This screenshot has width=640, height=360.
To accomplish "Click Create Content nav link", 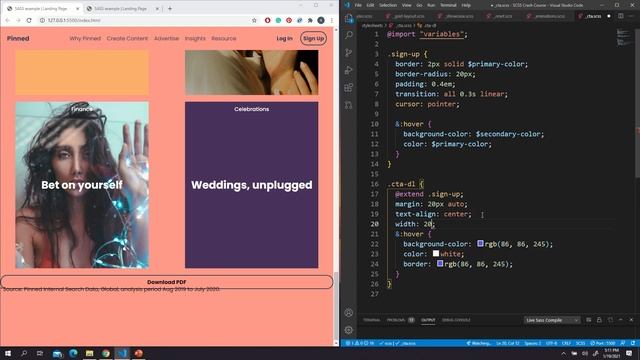I will 127,38.
